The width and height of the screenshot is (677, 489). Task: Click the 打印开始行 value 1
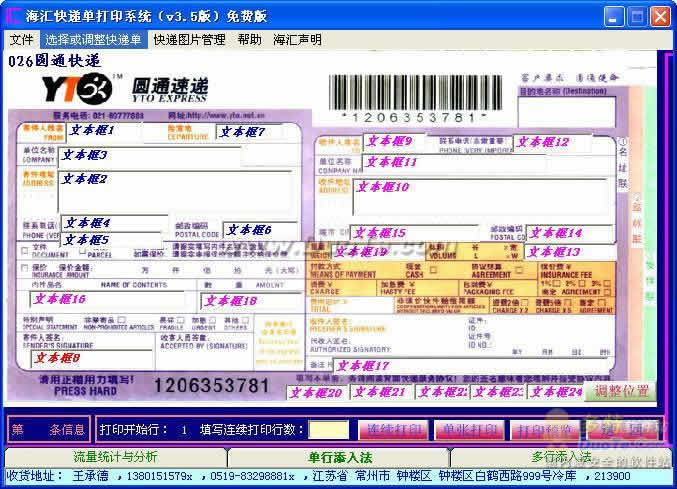click(x=184, y=430)
